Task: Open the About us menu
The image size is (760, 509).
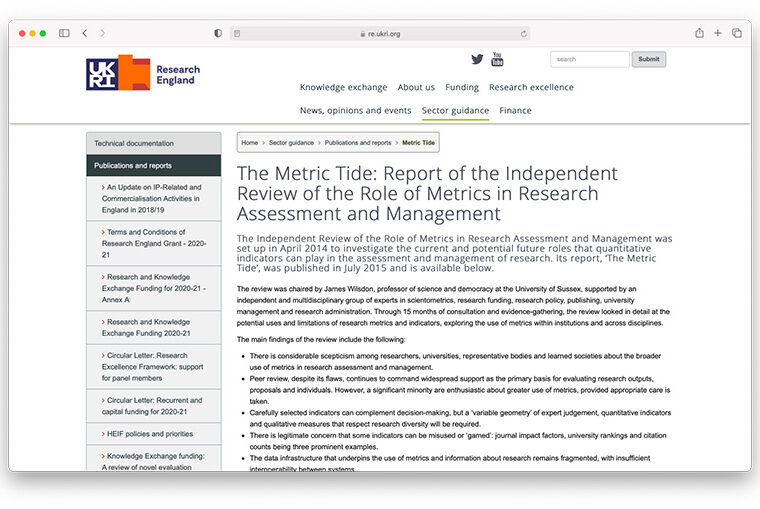Action: [416, 87]
